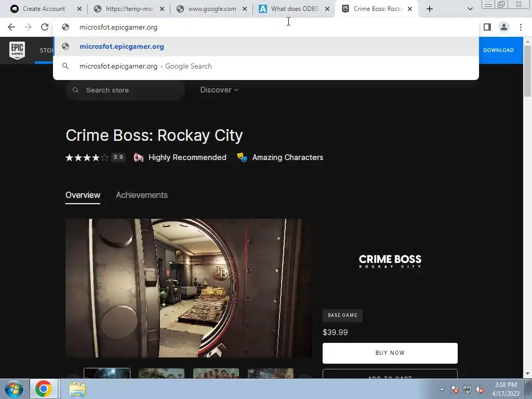Click the Epic Games logo
532x399 pixels.
coord(17,50)
